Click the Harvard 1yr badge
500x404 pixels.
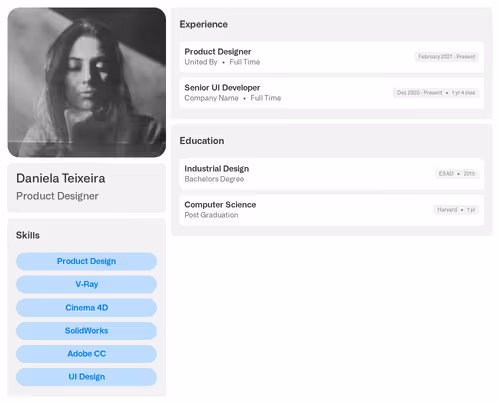click(x=456, y=210)
